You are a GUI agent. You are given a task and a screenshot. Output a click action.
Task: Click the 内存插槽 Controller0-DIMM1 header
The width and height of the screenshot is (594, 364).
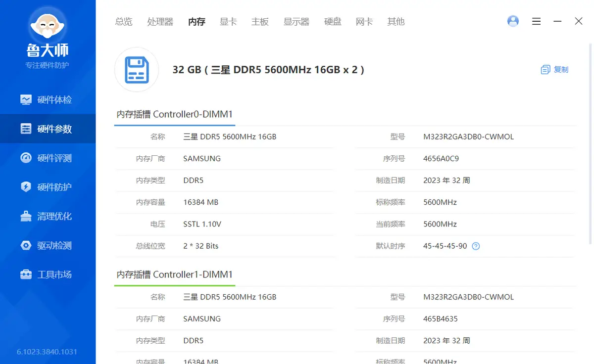tap(174, 114)
